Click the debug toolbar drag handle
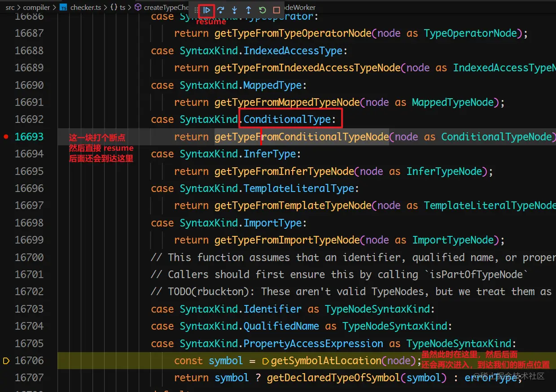This screenshot has width=556, height=392. pos(196,10)
